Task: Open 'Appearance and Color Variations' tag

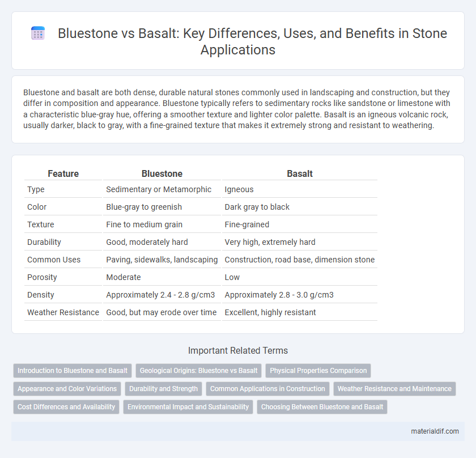Action: tap(67, 389)
